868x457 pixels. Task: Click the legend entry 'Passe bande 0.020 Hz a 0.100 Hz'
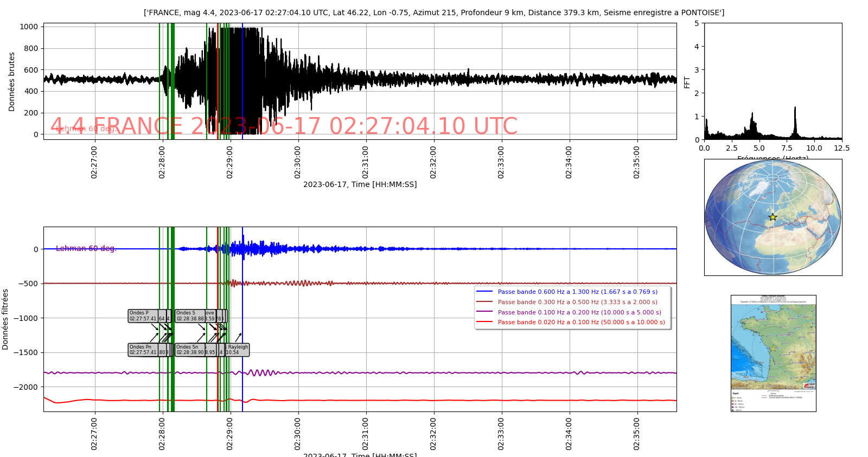point(581,322)
